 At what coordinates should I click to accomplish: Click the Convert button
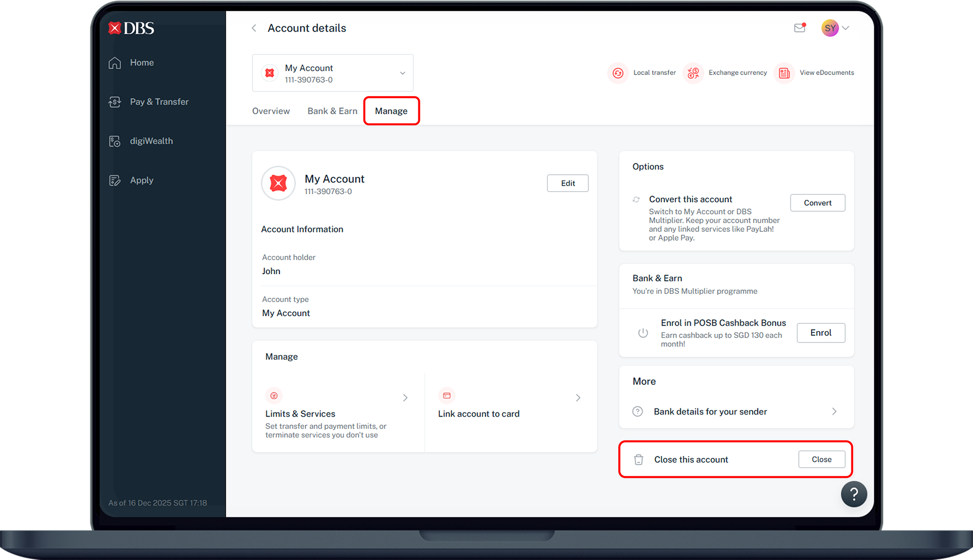(817, 203)
